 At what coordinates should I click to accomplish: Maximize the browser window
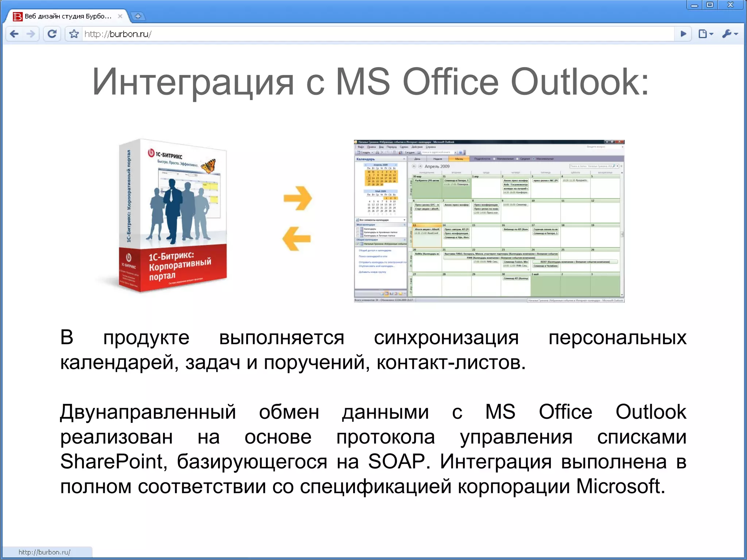[710, 5]
